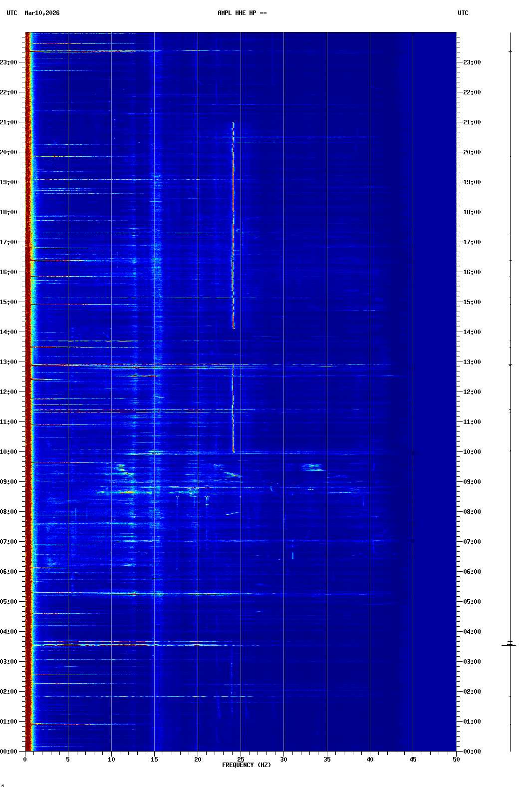Select the 21:00 label on right time axis

(472, 122)
